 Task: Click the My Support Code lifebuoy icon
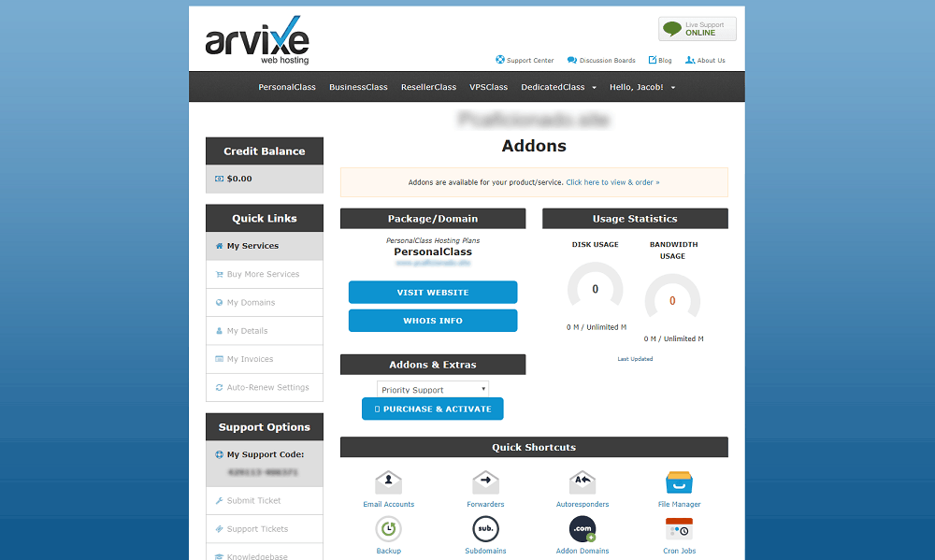point(219,454)
